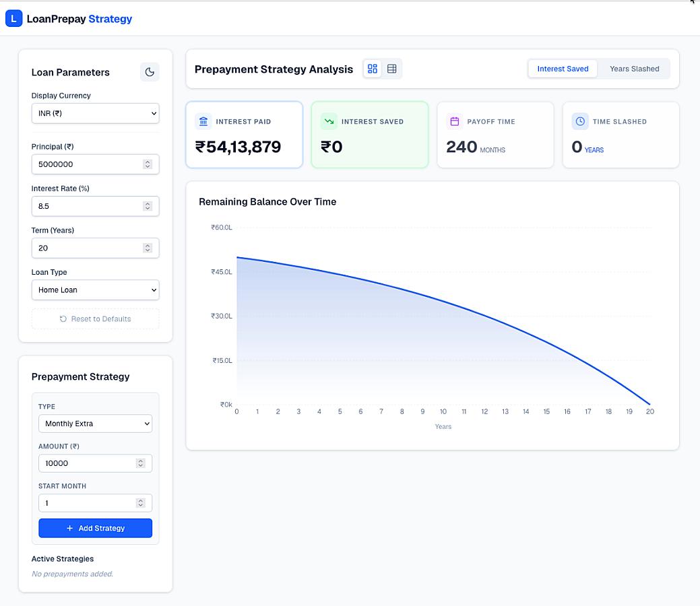
Task: Click the ₹30.0L axis label
Action: tap(222, 316)
